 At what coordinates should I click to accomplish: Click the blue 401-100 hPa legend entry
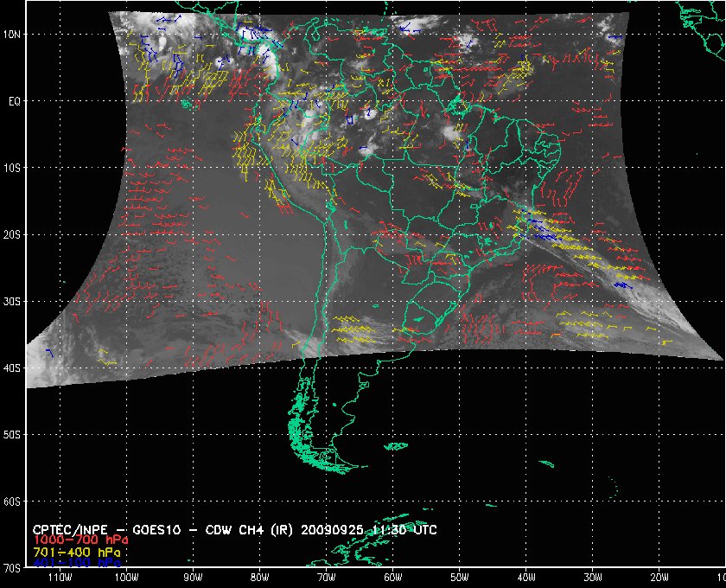click(x=73, y=562)
